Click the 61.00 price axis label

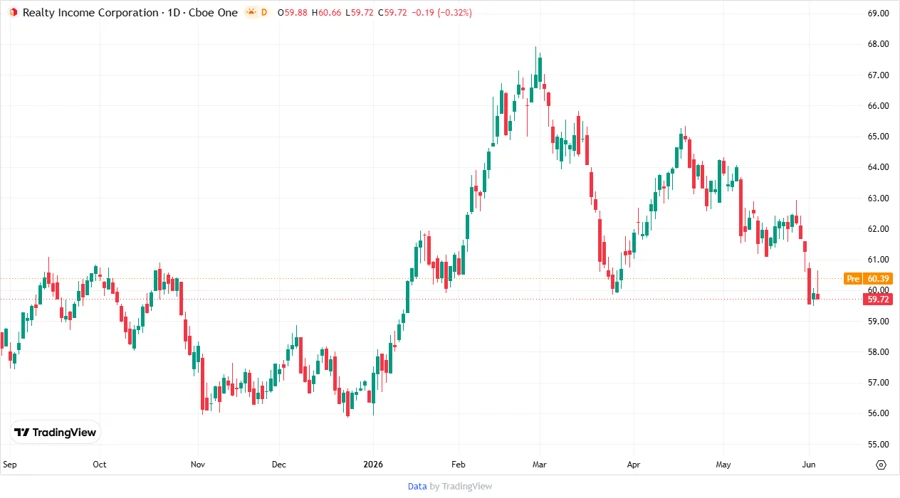pyautogui.click(x=878, y=259)
